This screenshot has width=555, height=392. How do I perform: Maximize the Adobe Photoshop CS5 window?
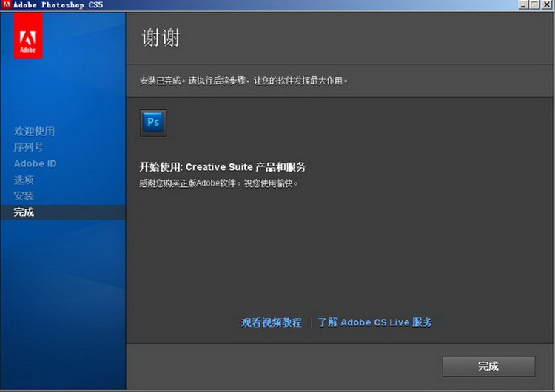click(534, 4)
